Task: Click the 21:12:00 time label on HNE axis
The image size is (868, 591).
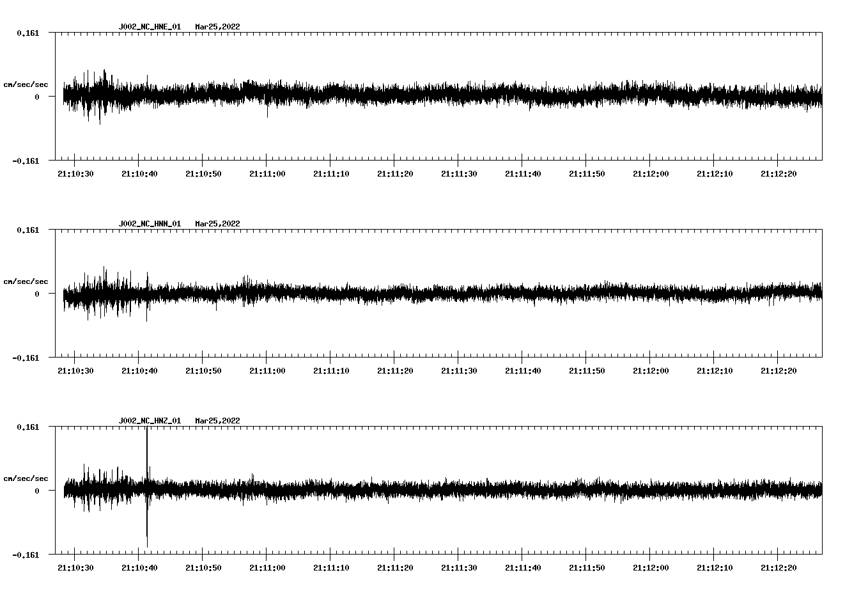Action: 651,173
